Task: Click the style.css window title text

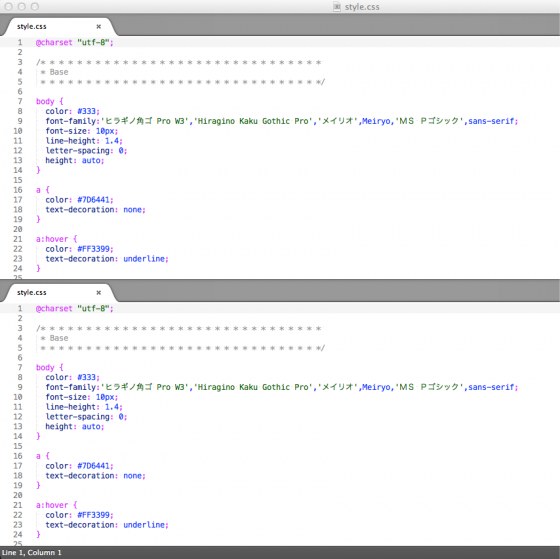Action: coord(362,7)
